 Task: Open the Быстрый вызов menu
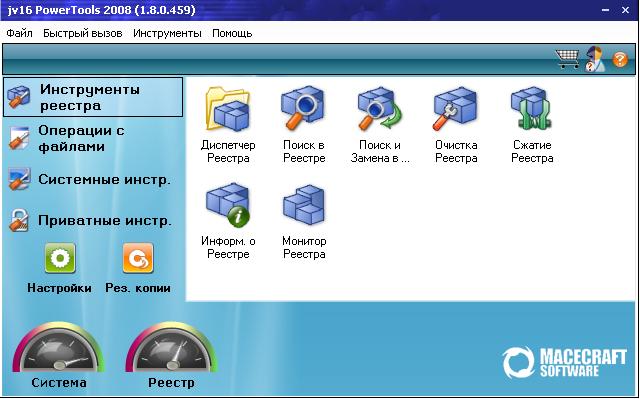point(83,33)
